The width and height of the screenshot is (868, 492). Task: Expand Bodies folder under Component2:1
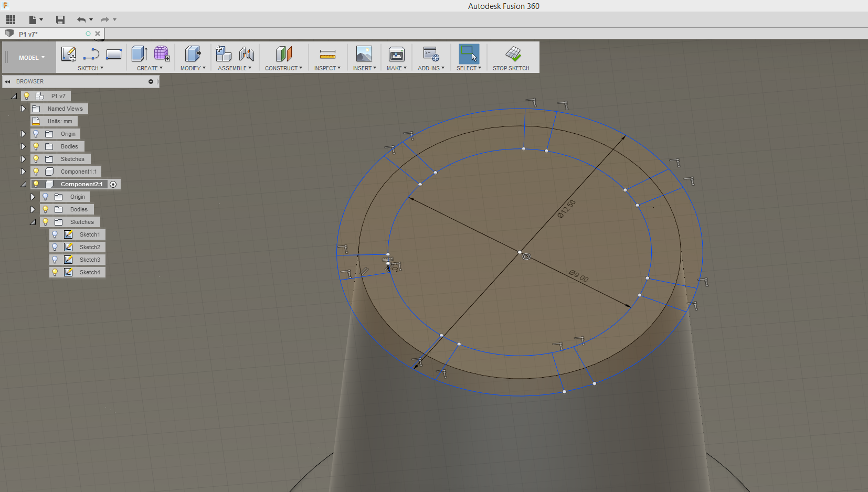click(x=33, y=209)
